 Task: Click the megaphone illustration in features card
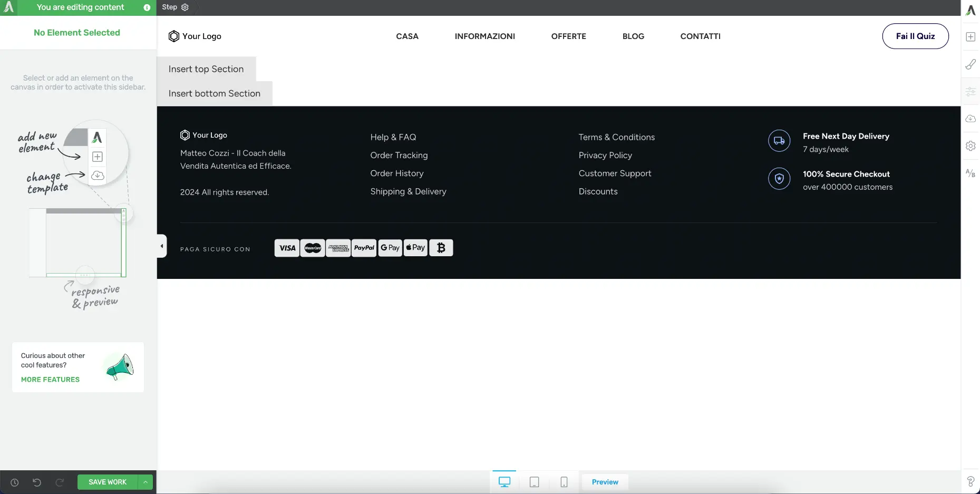pos(120,367)
